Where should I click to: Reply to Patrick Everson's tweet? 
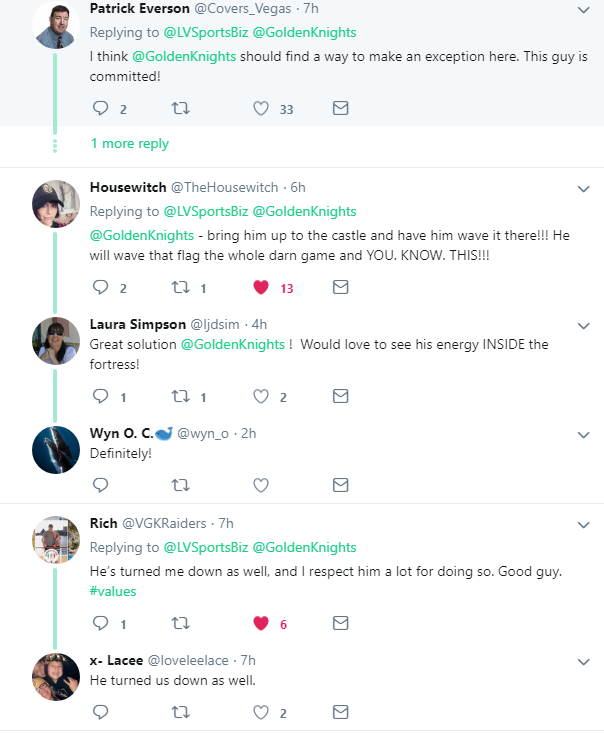(99, 109)
